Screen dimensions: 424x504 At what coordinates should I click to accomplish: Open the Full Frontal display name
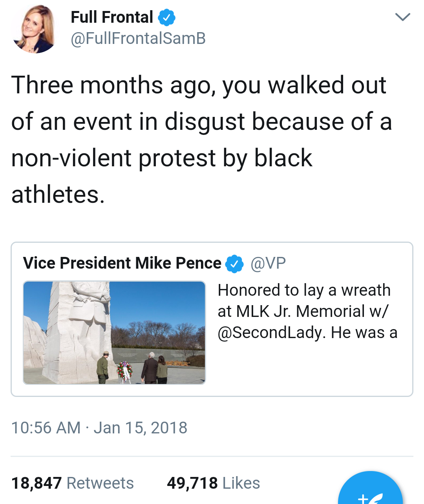coord(112,17)
